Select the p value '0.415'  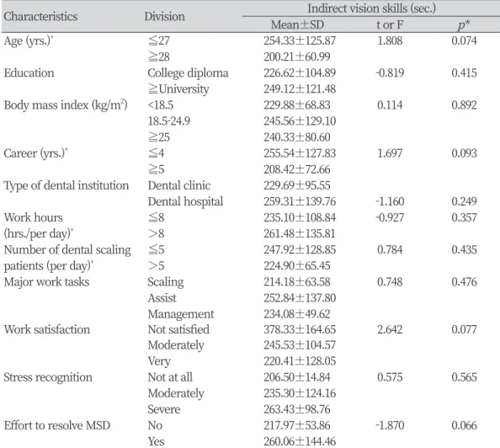pos(464,73)
